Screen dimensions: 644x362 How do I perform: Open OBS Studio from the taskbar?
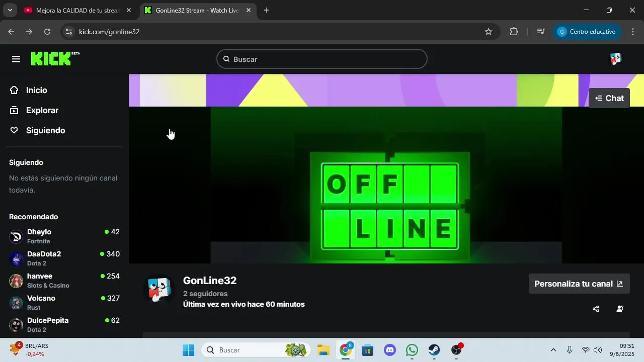coord(456,350)
